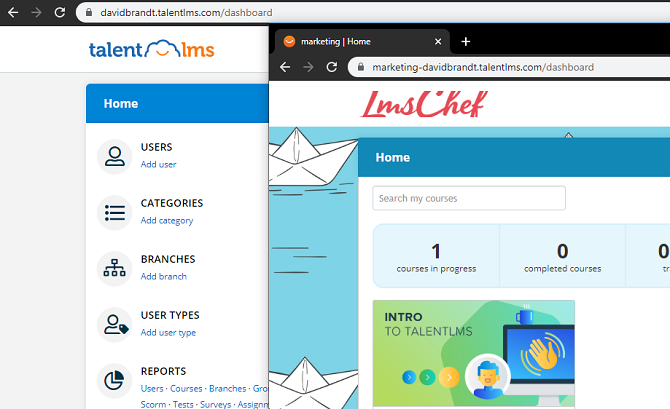
Task: Open the USERS section heading
Action: [156, 147]
